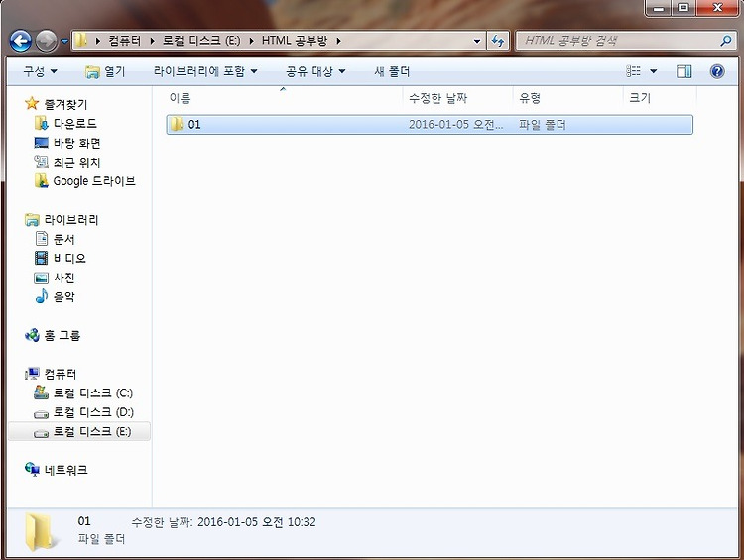Select the 01 folder icon in file list
The width and height of the screenshot is (744, 560).
(177, 124)
